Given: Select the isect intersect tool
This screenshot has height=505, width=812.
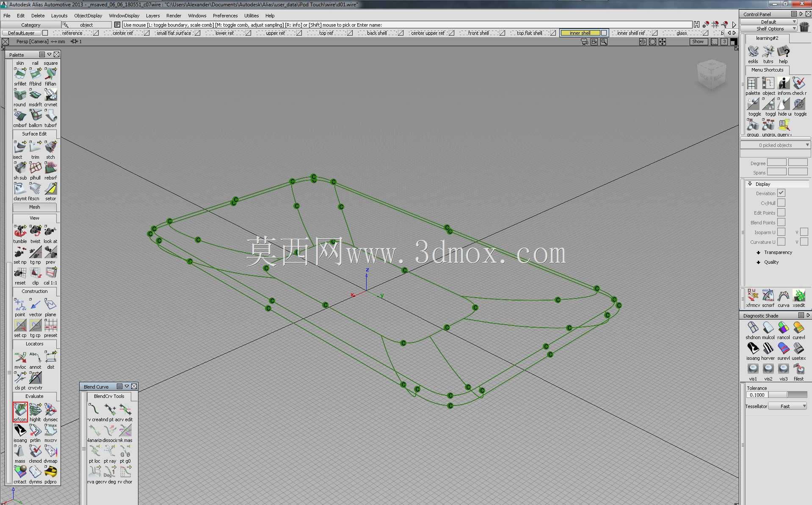Looking at the screenshot, I should 20,147.
